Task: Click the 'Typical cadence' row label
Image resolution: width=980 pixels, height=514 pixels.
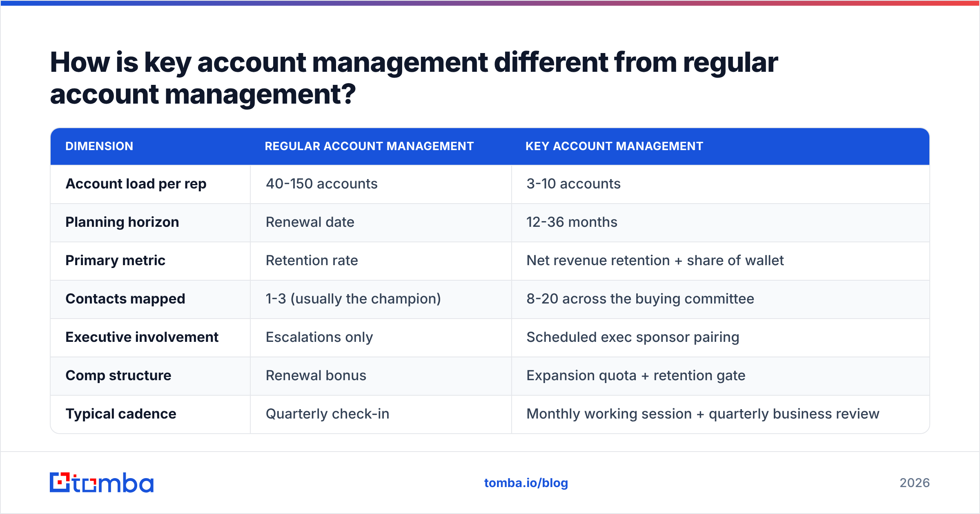Action: point(121,414)
